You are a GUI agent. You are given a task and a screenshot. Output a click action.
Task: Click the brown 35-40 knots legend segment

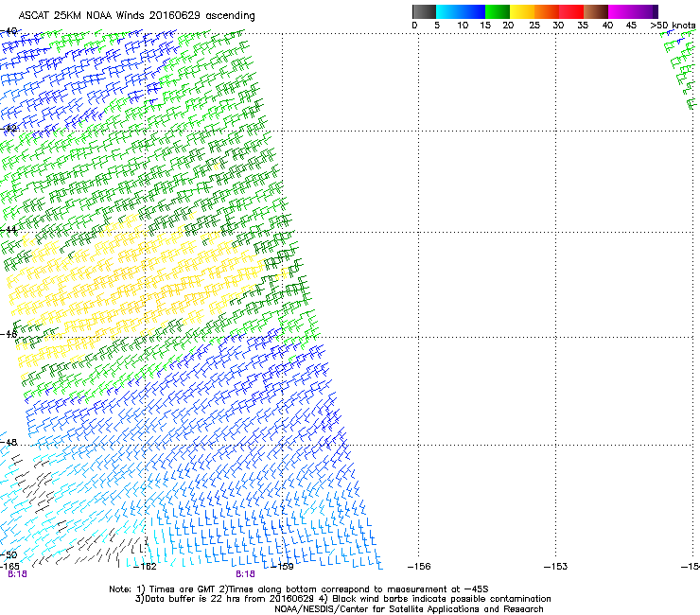point(596,11)
